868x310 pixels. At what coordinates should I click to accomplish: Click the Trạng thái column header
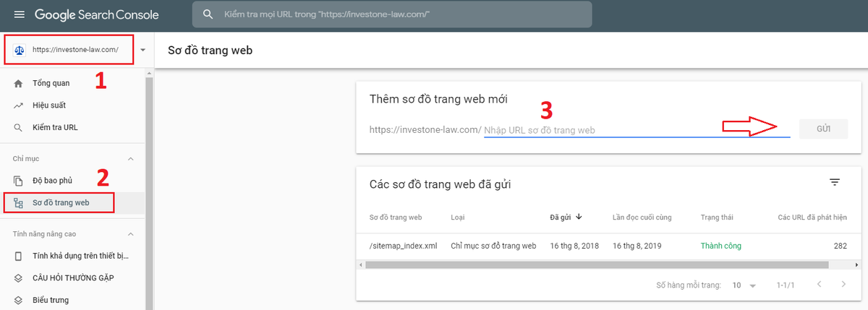click(717, 217)
